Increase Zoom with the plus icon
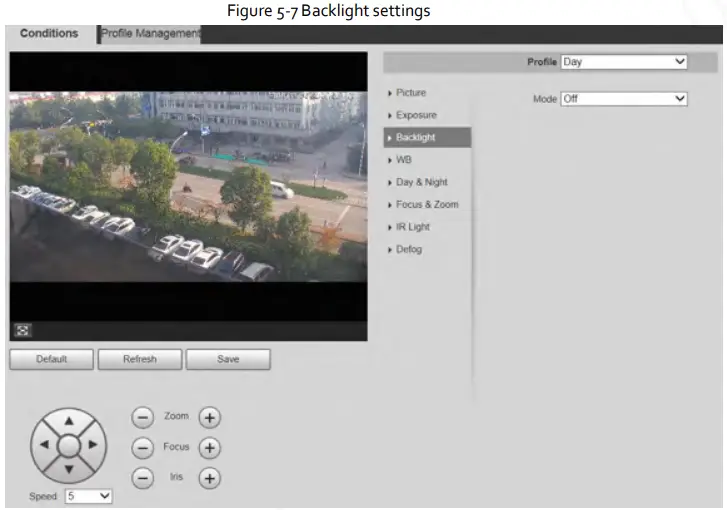The width and height of the screenshot is (727, 510). [x=210, y=418]
